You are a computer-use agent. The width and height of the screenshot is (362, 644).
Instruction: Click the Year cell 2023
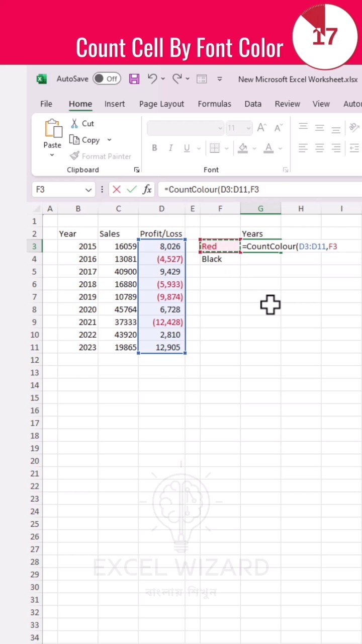78,347
